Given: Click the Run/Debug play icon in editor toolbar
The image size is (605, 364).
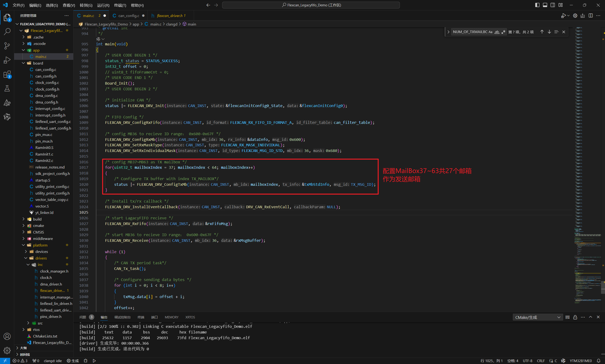Looking at the screenshot, I should click(563, 16).
